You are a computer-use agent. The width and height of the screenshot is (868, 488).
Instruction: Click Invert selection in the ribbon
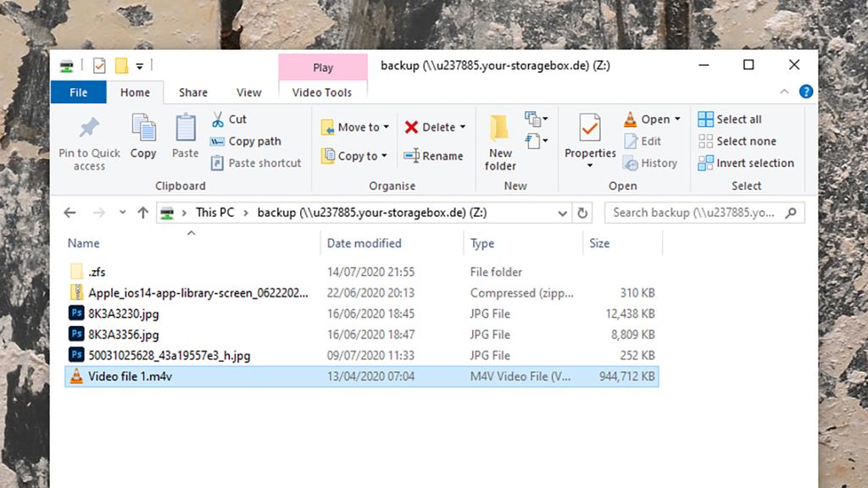click(746, 164)
